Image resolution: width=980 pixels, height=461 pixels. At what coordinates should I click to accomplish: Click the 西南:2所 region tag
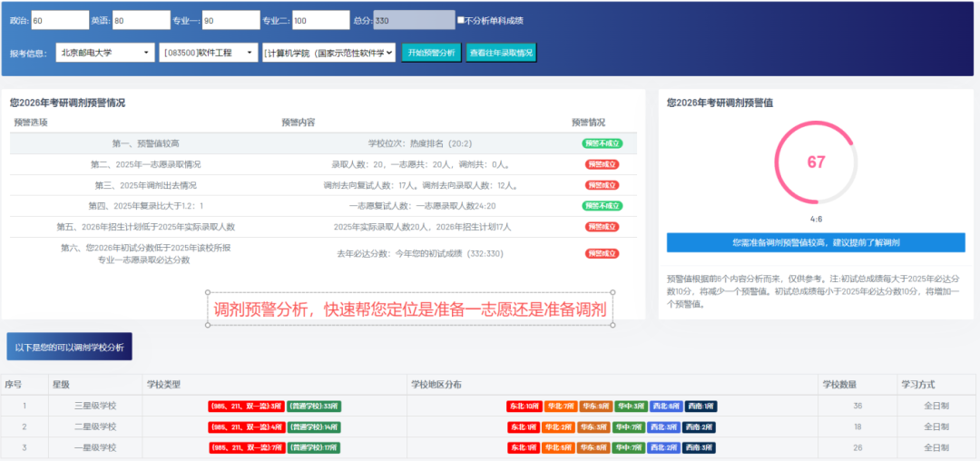[699, 427]
